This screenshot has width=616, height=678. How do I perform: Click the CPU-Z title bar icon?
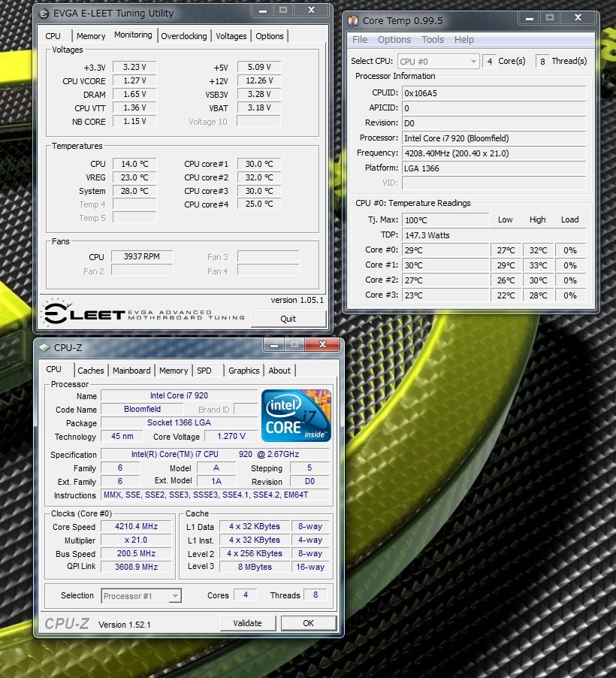coord(44,348)
